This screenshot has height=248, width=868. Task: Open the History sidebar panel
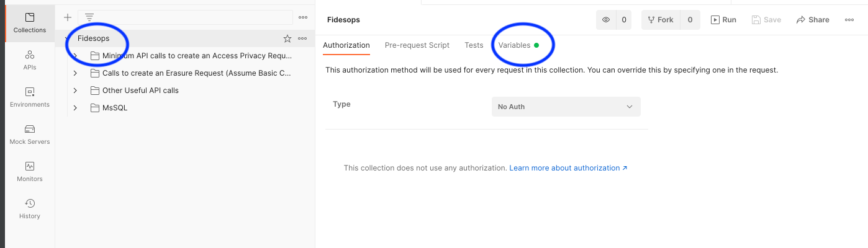[30, 209]
